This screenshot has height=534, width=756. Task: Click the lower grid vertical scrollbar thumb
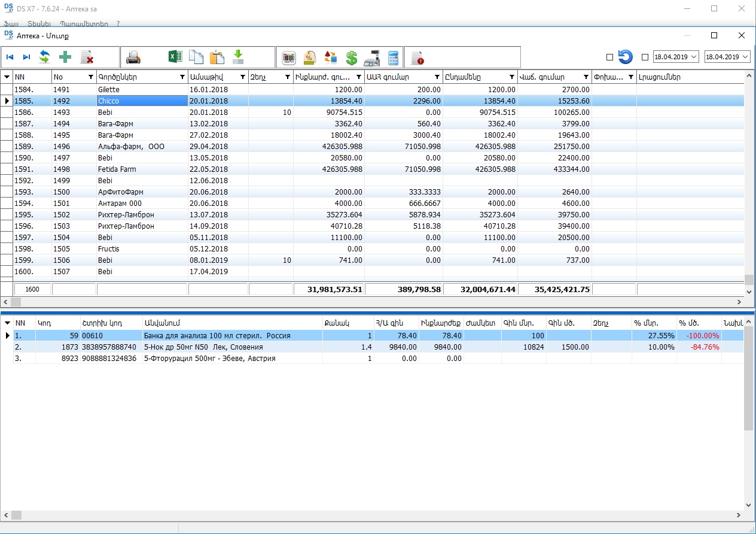tap(749, 378)
